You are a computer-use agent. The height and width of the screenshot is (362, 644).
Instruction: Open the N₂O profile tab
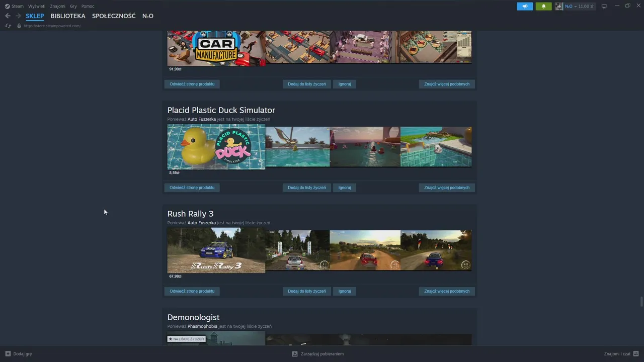148,16
